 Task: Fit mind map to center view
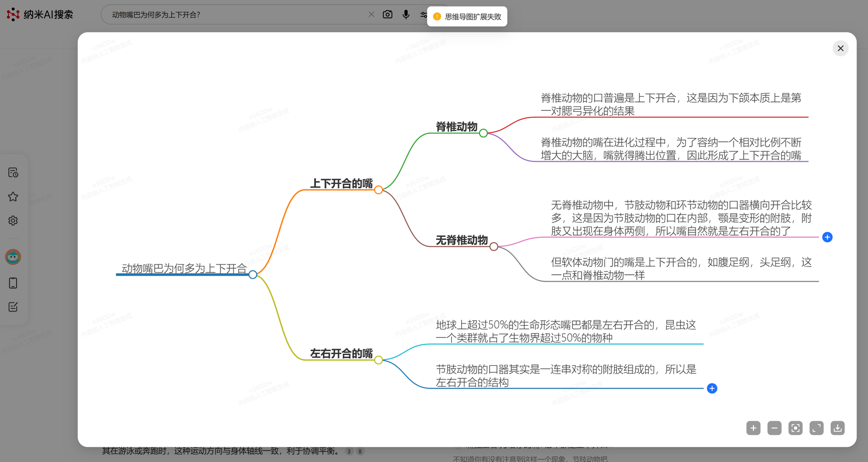[x=795, y=428]
